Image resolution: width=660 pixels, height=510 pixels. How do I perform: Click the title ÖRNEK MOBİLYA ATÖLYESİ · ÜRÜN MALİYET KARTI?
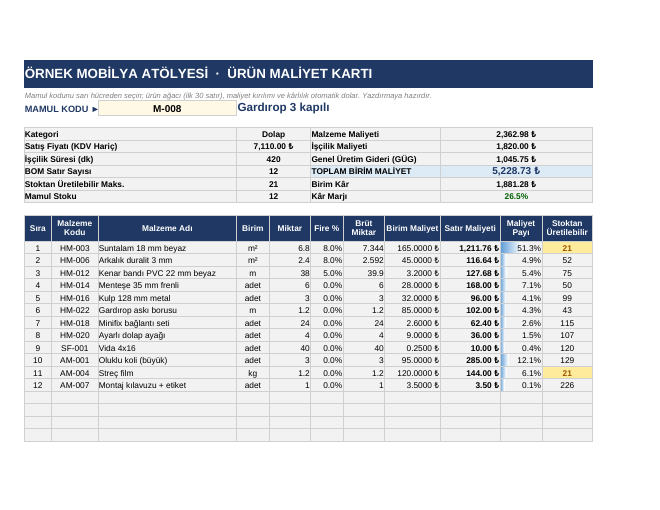point(198,74)
